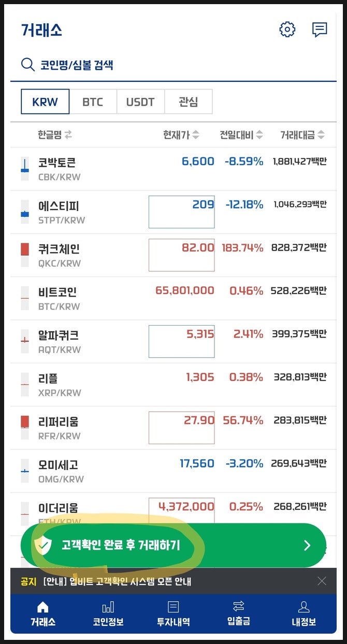Toggle sort order on 거래대금 column
The width and height of the screenshot is (347, 644).
[x=321, y=134]
